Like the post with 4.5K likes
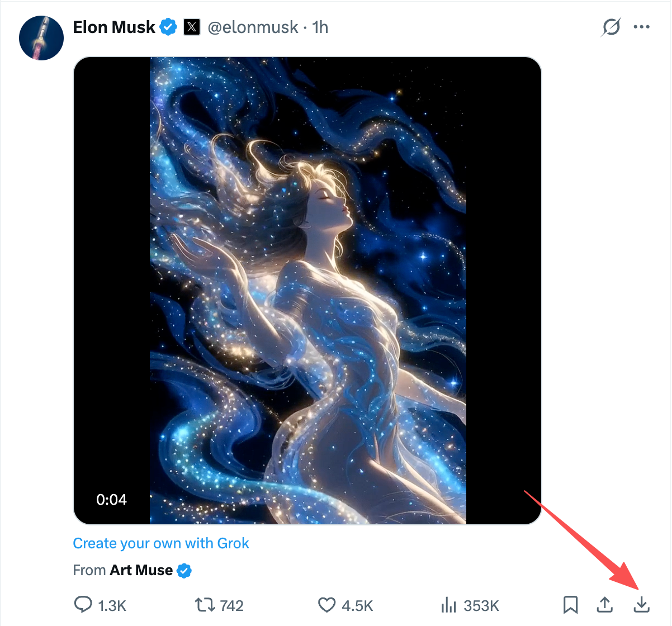This screenshot has width=672, height=626. (x=326, y=605)
